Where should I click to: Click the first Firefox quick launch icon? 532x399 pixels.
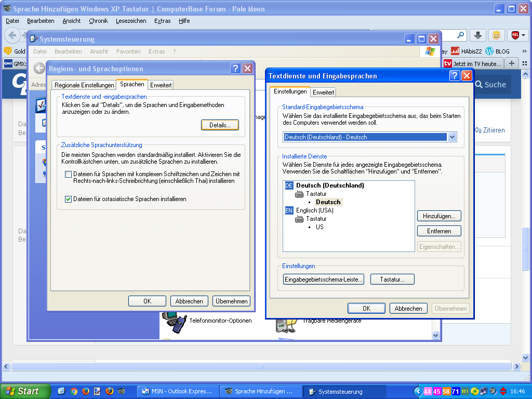tap(85, 391)
